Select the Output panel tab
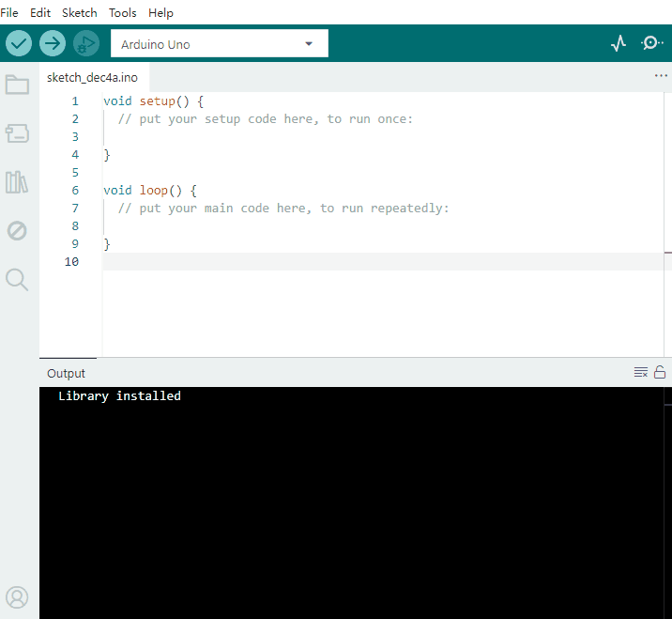Image resolution: width=672 pixels, height=619 pixels. pos(66,373)
